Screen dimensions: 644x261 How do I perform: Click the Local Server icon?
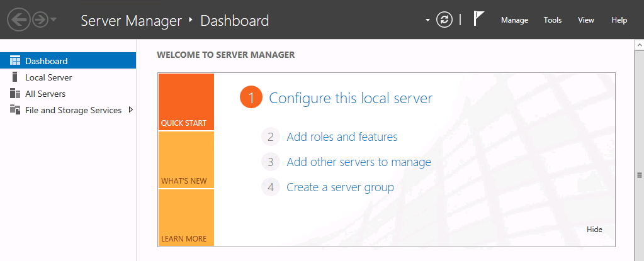coord(15,77)
